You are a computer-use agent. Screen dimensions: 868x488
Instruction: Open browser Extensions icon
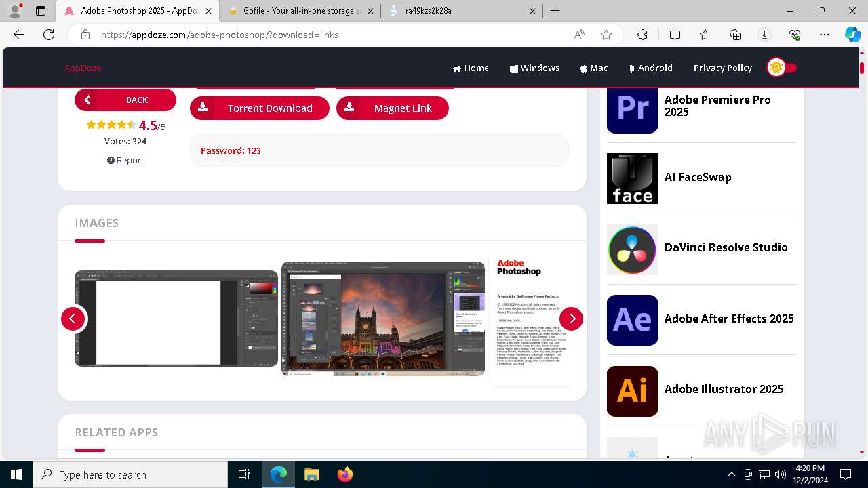pos(642,35)
